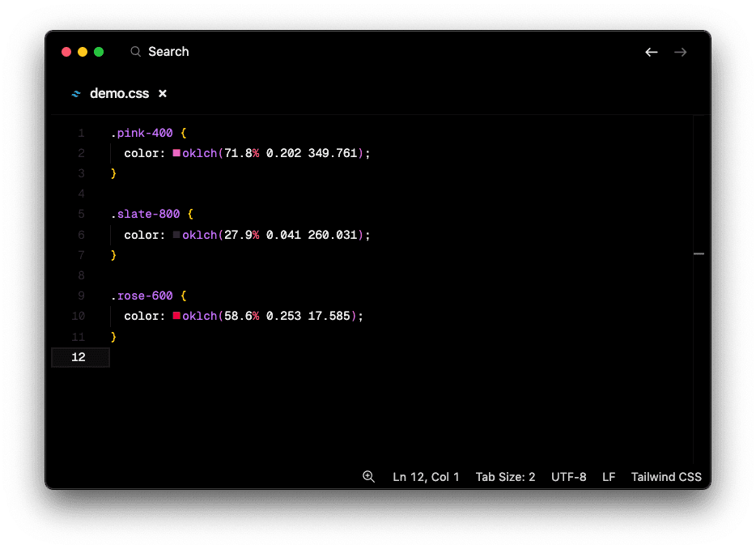Change LF end-of-line sequence

(609, 477)
